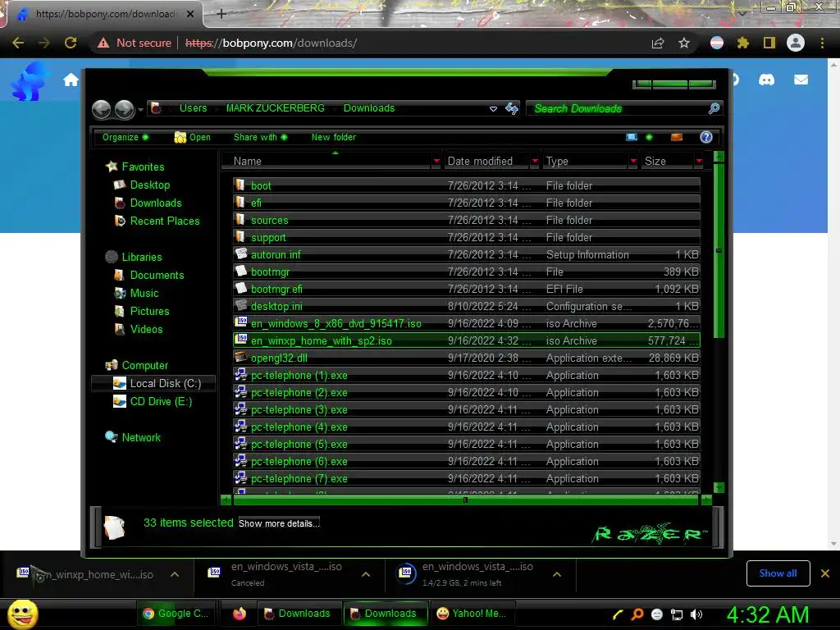Click the refresh icon beside address bar

[512, 109]
